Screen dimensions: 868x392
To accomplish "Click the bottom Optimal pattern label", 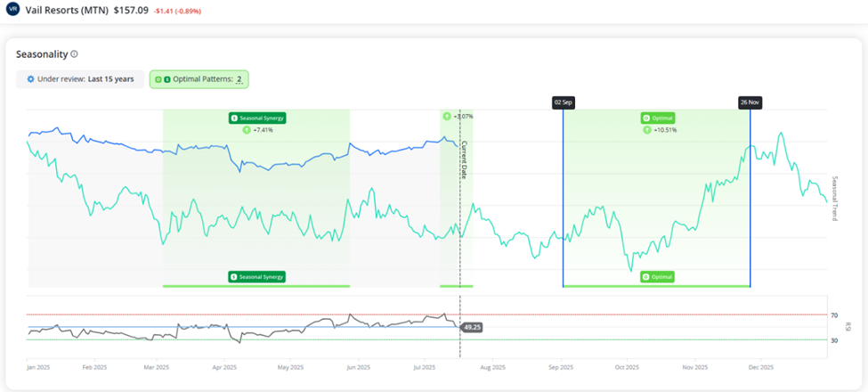I will coord(658,276).
